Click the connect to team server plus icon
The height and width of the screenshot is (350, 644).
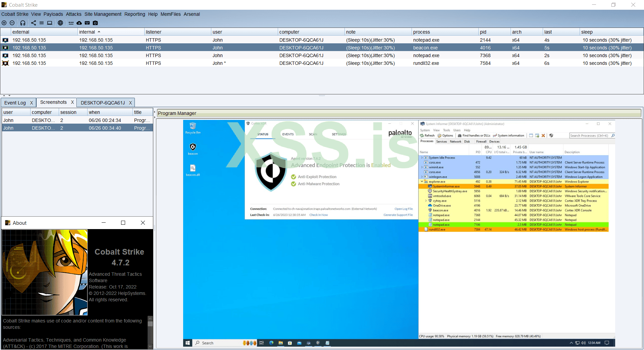[x=4, y=23]
